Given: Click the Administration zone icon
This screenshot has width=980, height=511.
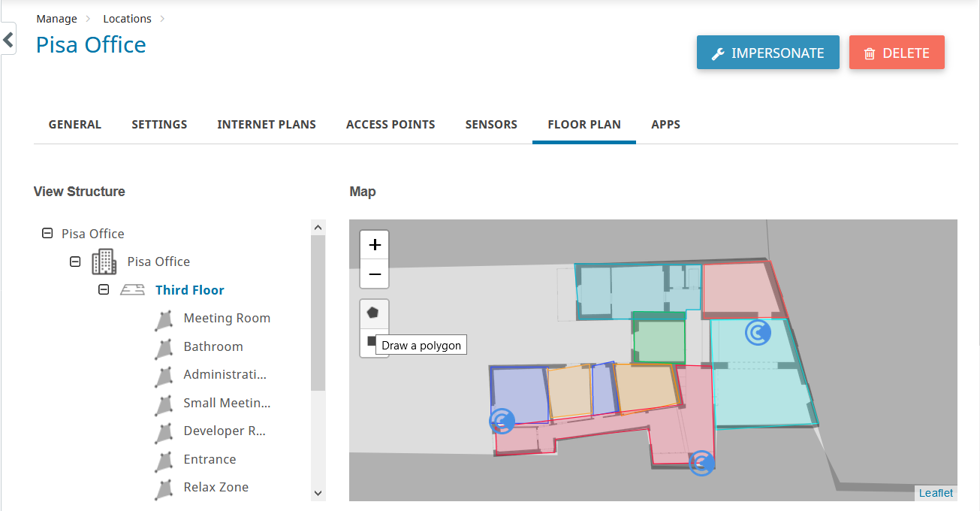Looking at the screenshot, I should point(163,376).
